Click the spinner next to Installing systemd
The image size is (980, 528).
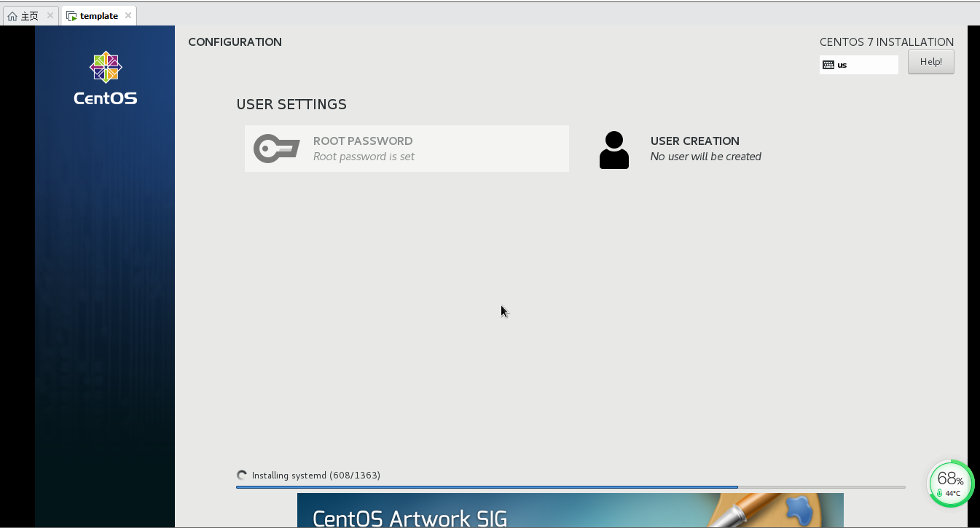pyautogui.click(x=242, y=476)
